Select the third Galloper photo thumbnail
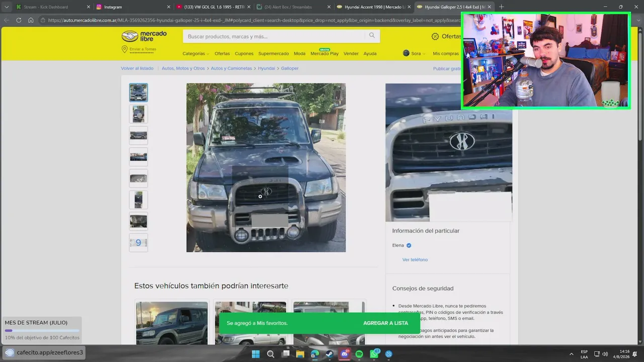 [x=138, y=135]
